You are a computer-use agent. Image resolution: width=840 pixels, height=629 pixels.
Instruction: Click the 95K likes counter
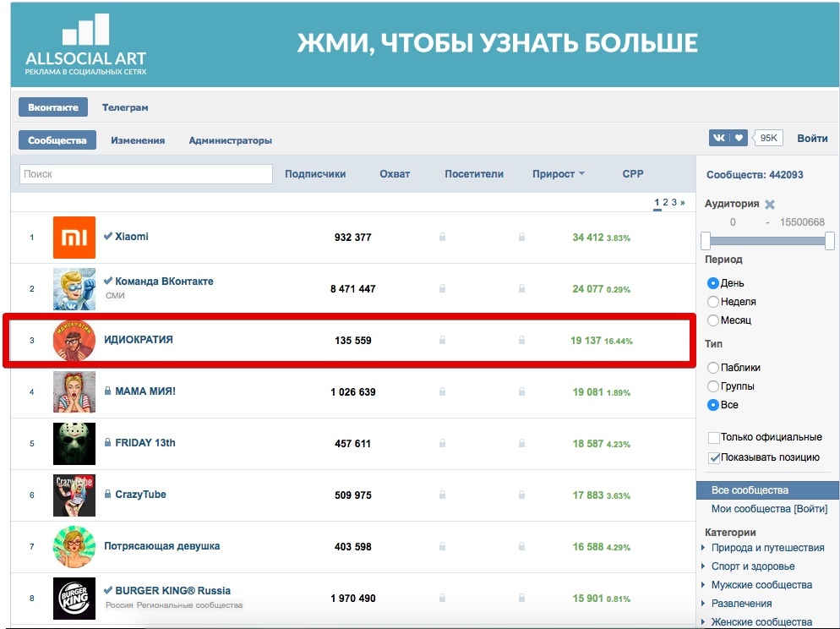768,139
